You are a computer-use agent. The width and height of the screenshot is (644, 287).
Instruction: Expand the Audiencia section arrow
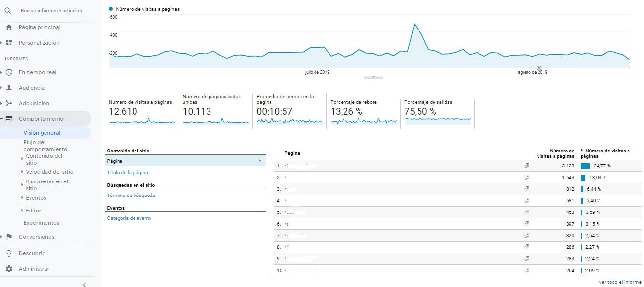(x=2, y=88)
